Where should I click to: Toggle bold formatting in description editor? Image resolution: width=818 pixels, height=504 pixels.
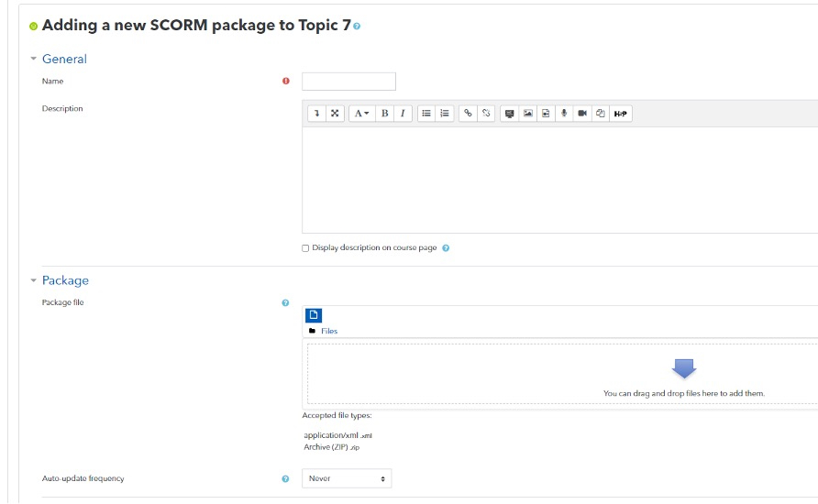coord(384,114)
